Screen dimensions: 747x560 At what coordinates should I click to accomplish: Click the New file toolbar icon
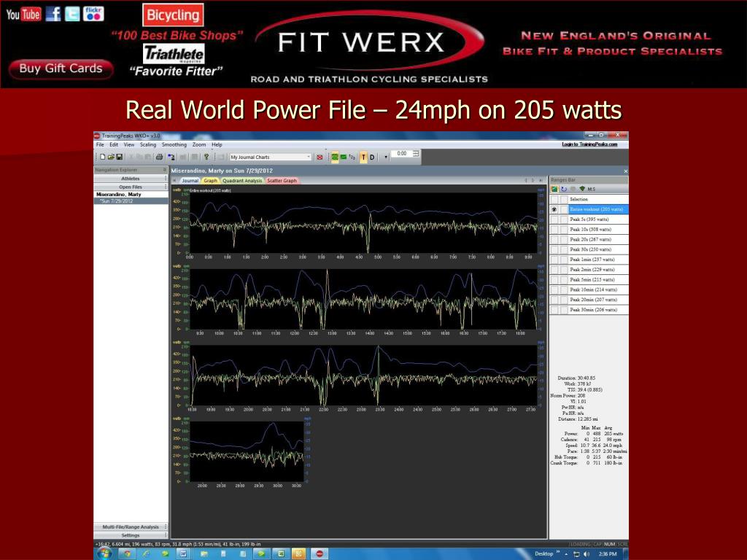pyautogui.click(x=102, y=157)
